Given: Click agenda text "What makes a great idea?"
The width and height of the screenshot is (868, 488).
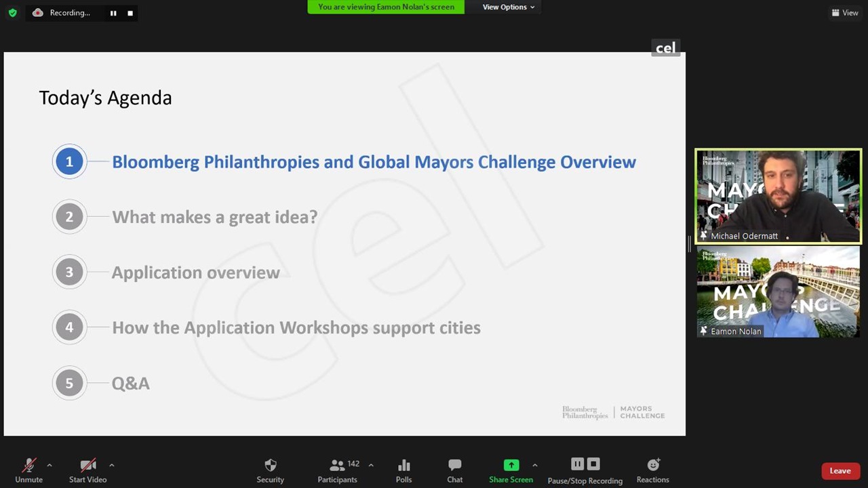Looking at the screenshot, I should tap(214, 217).
